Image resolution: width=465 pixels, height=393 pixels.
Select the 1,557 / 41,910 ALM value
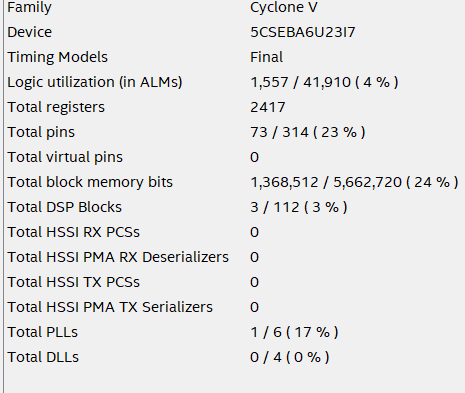324,82
